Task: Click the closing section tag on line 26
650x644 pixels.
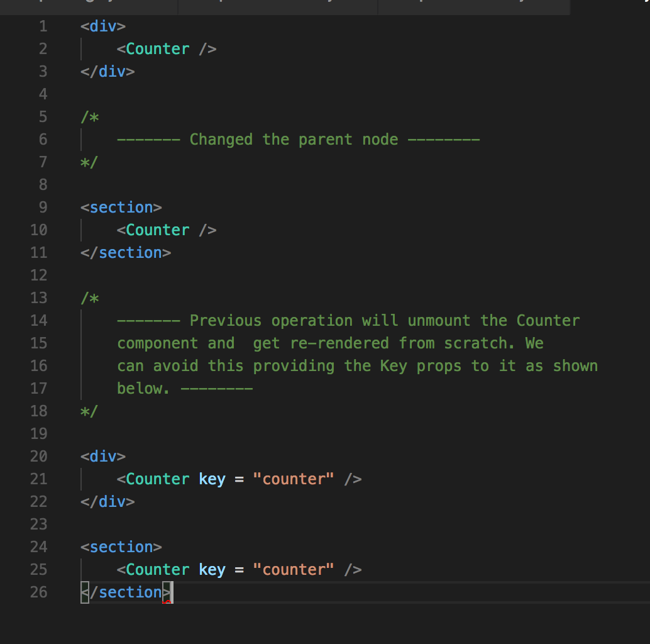Action: [x=124, y=592]
